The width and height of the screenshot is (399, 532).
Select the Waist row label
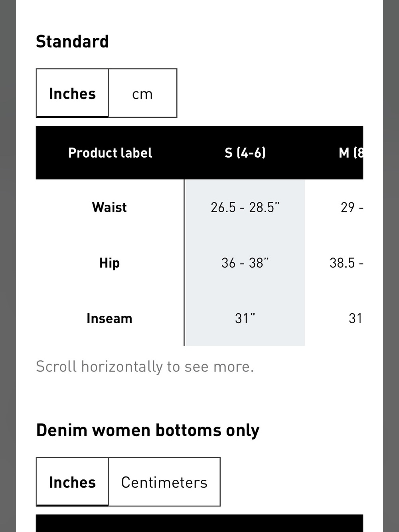point(109,207)
